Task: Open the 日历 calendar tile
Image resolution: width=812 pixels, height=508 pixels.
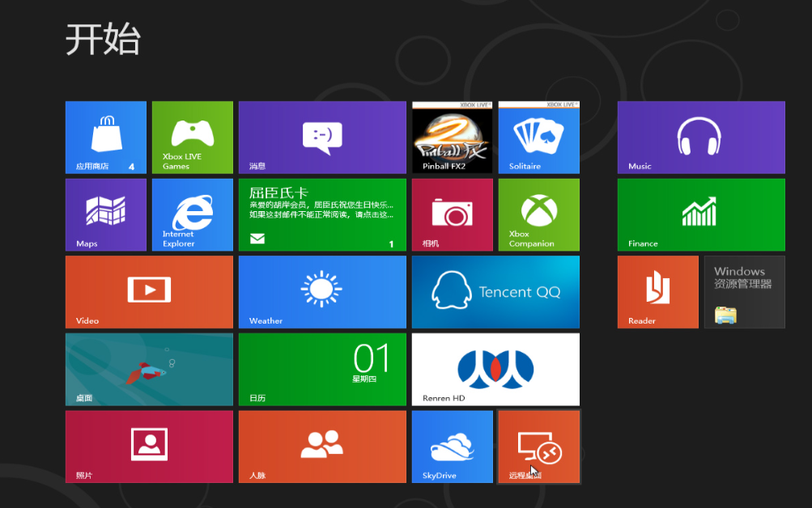Action: pyautogui.click(x=323, y=370)
